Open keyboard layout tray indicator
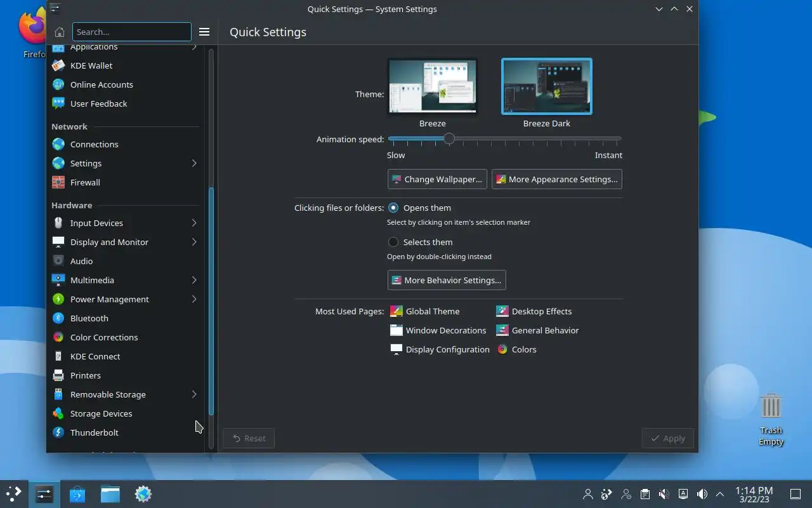812x508 pixels. coord(683,494)
